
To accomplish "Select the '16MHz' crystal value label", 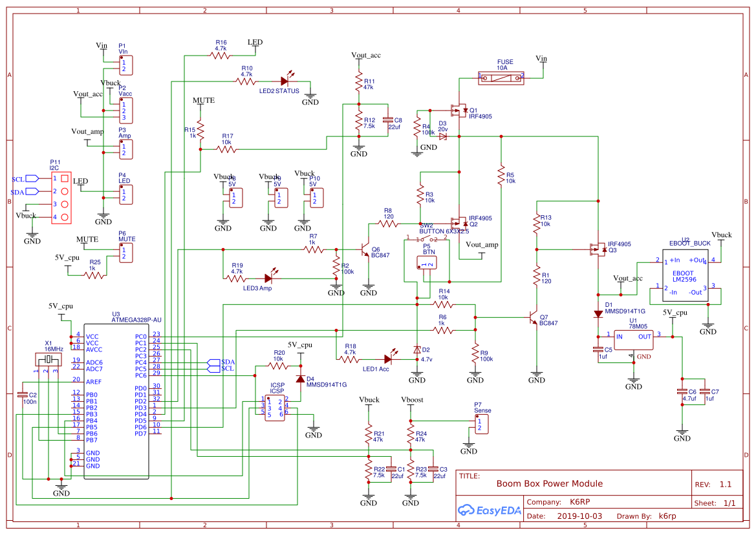I will pos(54,349).
